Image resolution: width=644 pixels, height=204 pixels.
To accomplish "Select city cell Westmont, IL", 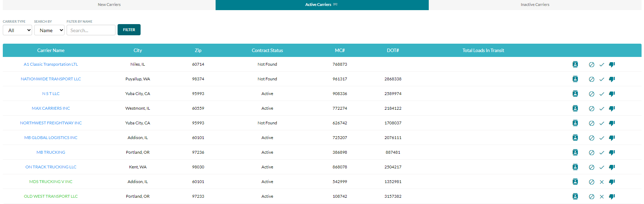I will click(x=138, y=108).
